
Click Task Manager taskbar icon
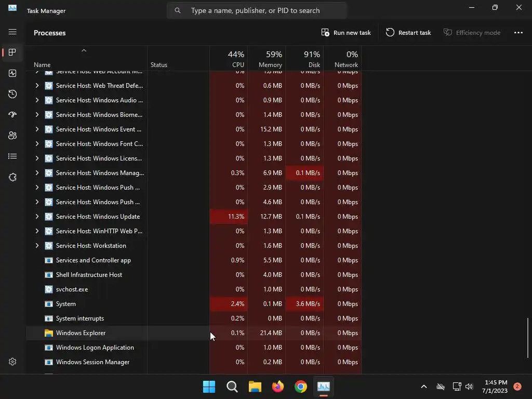323,387
